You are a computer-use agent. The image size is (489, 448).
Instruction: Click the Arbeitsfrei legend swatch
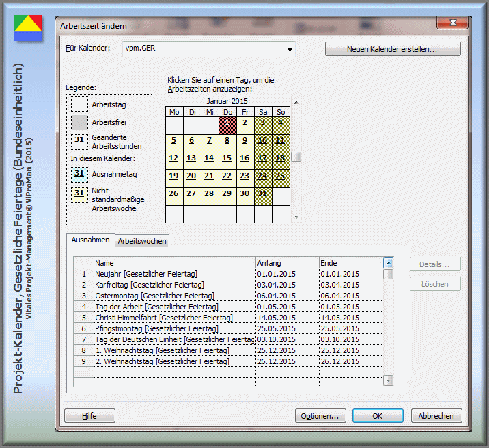pyautogui.click(x=79, y=122)
